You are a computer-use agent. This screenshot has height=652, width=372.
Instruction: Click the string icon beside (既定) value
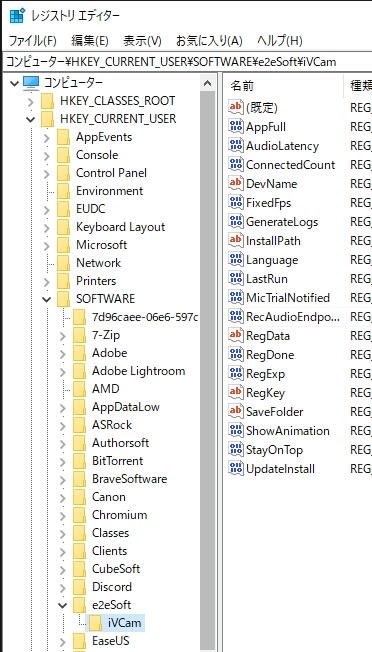tap(236, 108)
